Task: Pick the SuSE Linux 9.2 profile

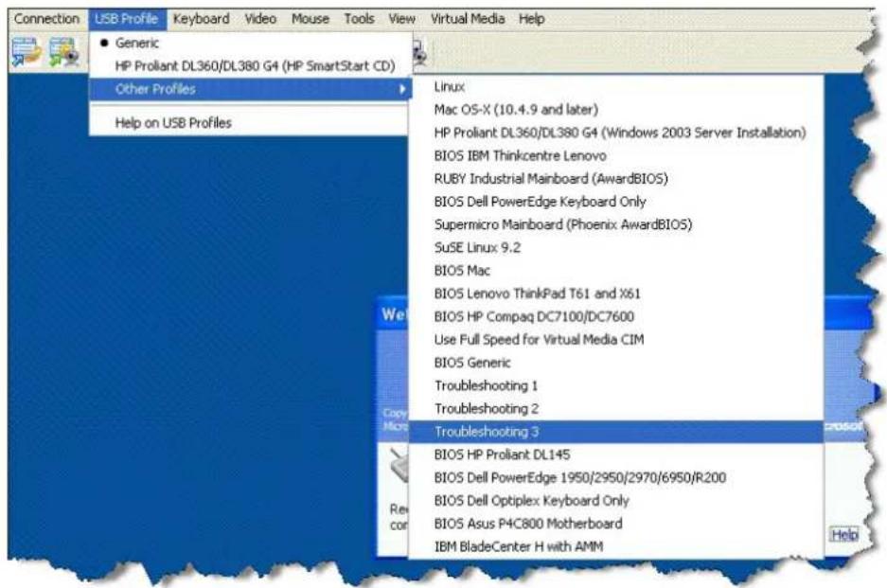Action: point(616,248)
